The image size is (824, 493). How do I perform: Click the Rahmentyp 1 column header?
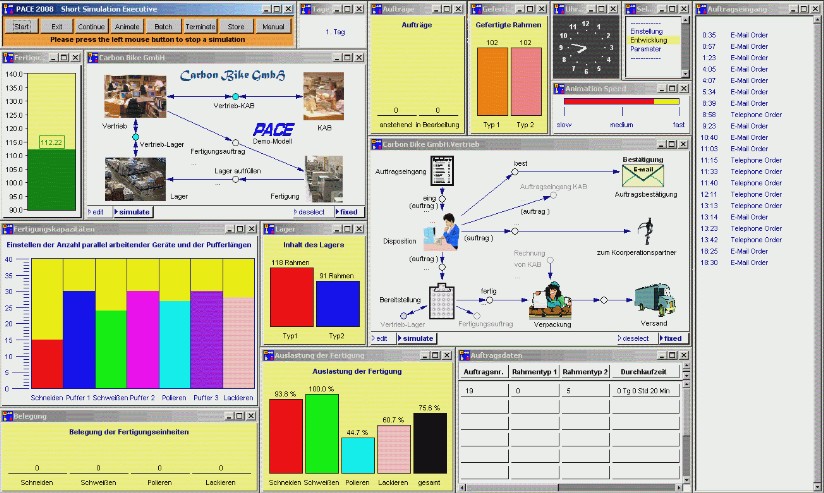coord(534,372)
